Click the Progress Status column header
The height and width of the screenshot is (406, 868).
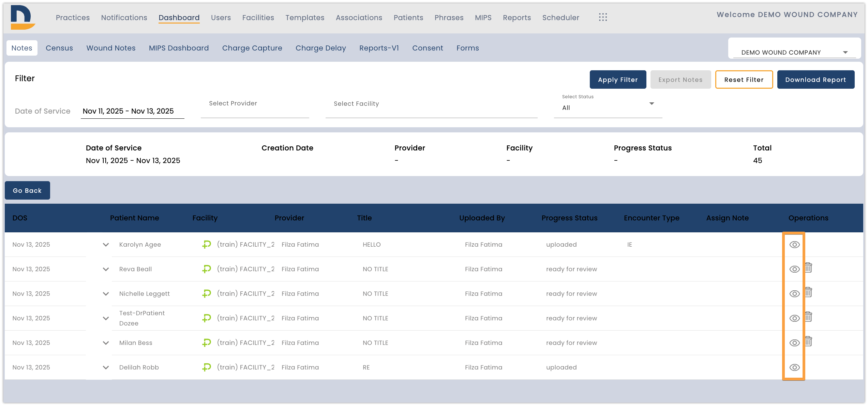click(569, 218)
